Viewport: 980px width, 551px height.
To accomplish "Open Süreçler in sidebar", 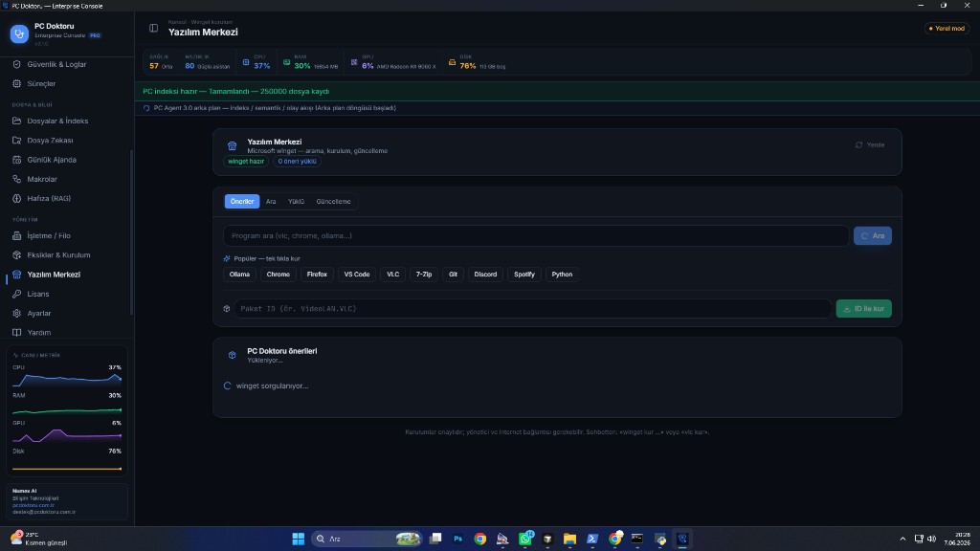I will click(41, 84).
